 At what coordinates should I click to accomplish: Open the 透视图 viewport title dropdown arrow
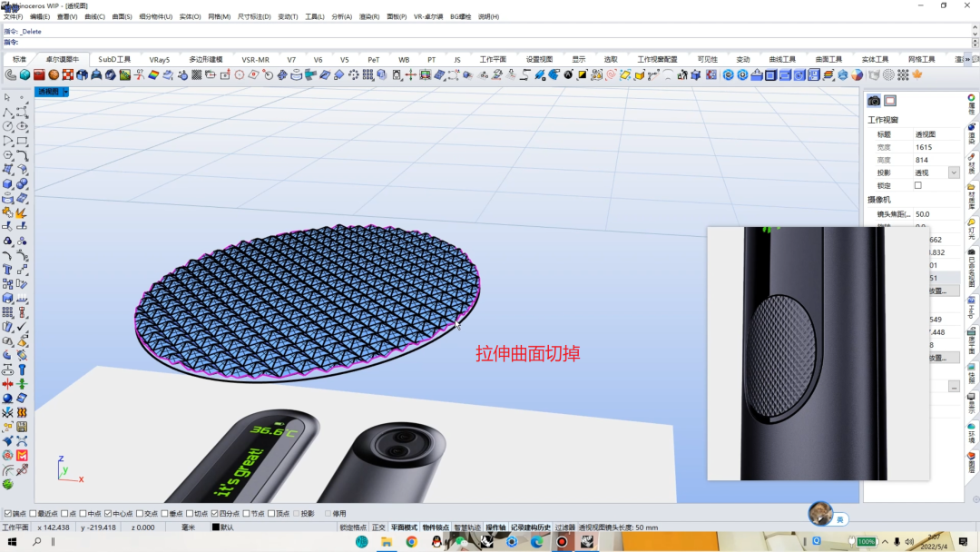coord(65,92)
